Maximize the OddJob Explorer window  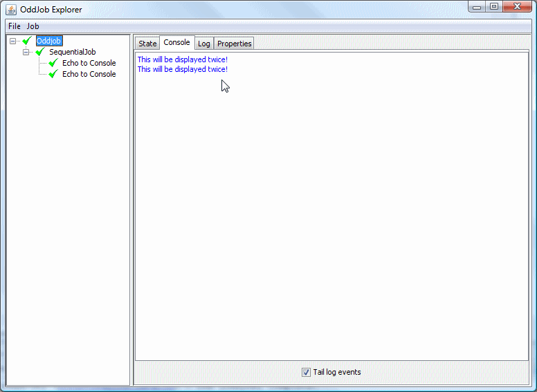click(x=493, y=7)
